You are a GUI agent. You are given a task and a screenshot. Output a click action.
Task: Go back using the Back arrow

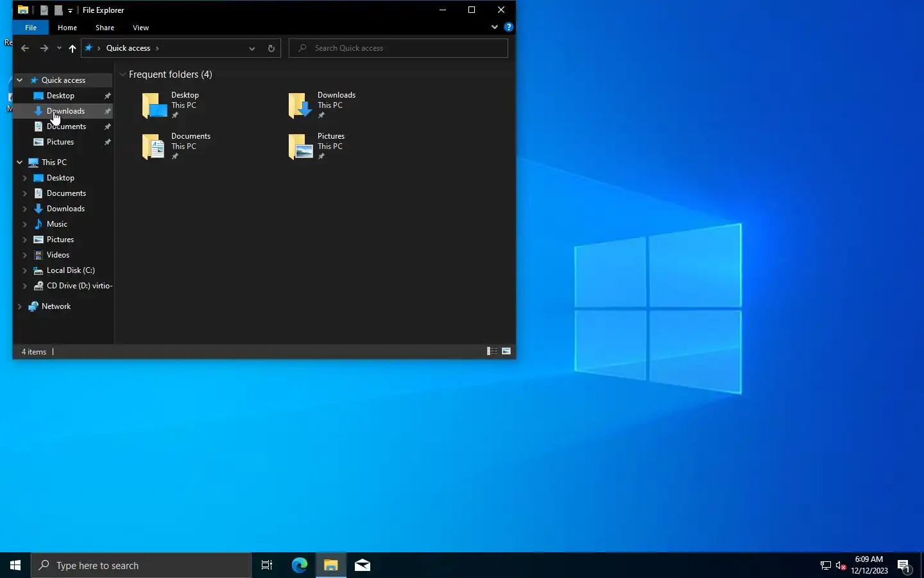(x=24, y=48)
